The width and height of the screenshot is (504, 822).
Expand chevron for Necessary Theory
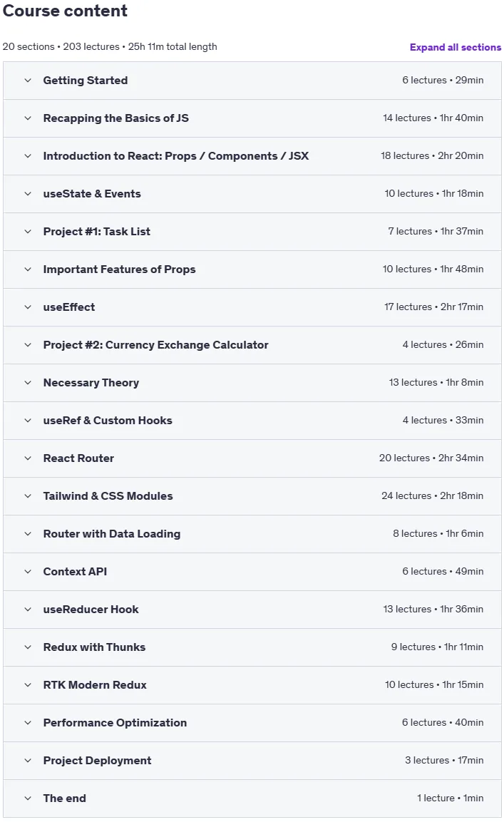click(x=28, y=383)
